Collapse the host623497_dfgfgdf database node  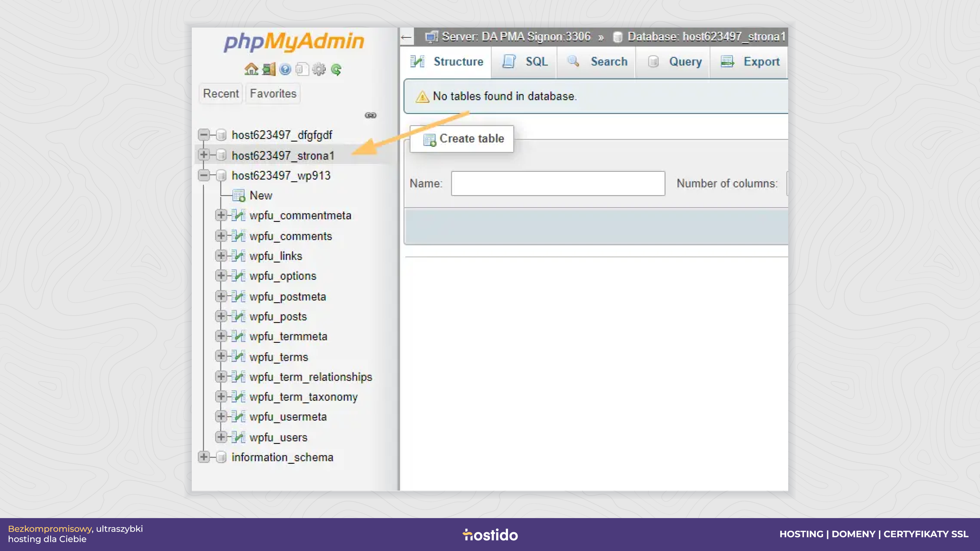[x=204, y=134]
